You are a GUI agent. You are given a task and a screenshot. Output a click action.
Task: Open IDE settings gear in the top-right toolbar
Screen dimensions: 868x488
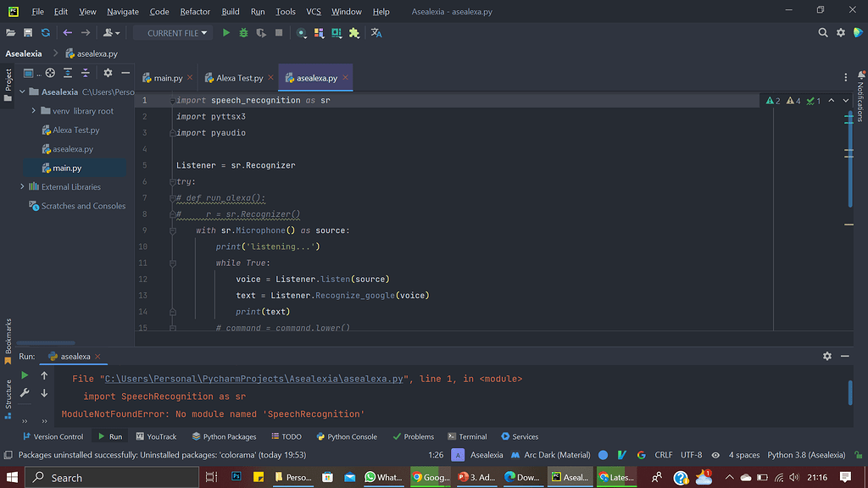point(841,33)
